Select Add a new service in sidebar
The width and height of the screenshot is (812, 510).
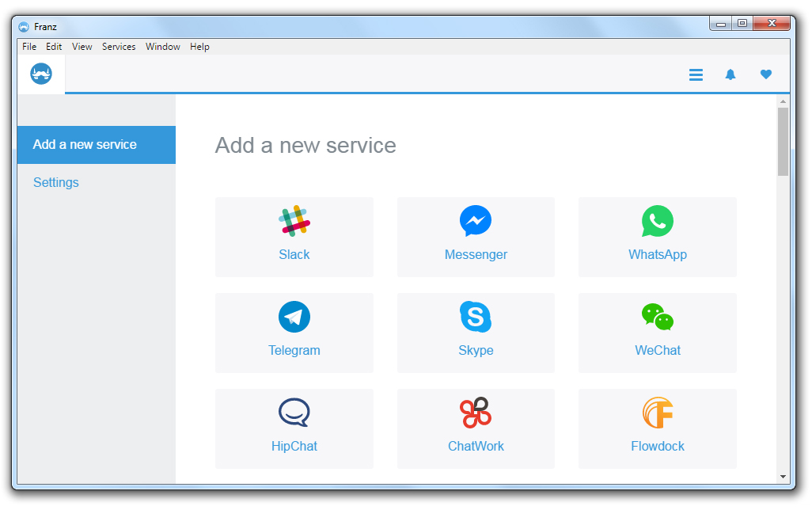[97, 145]
